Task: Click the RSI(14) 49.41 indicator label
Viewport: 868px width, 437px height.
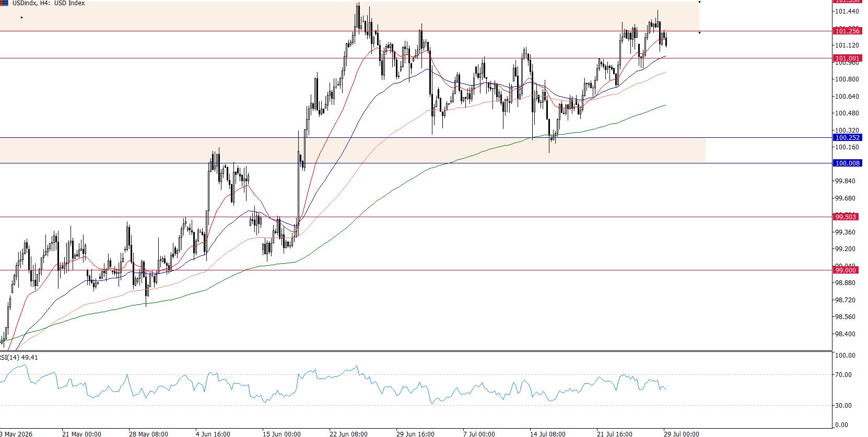Action: pyautogui.click(x=19, y=357)
